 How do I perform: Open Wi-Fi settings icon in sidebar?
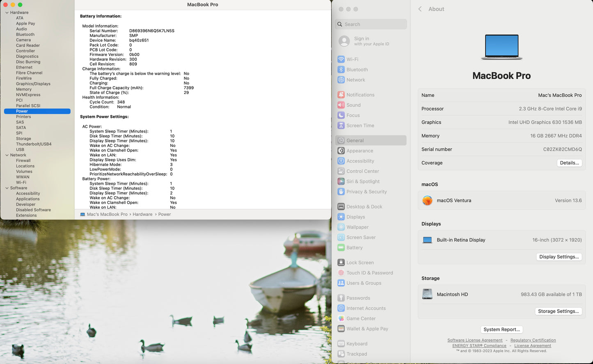click(341, 59)
